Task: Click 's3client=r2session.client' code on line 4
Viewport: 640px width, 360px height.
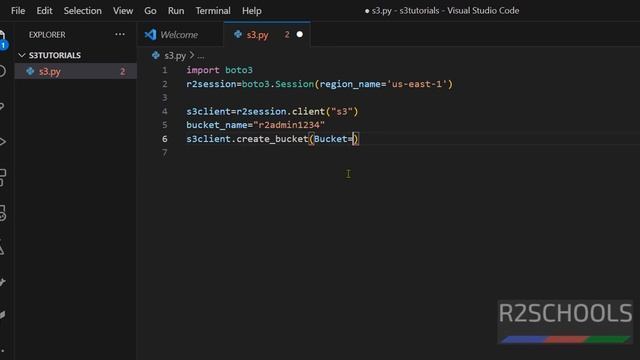Action: (256, 111)
